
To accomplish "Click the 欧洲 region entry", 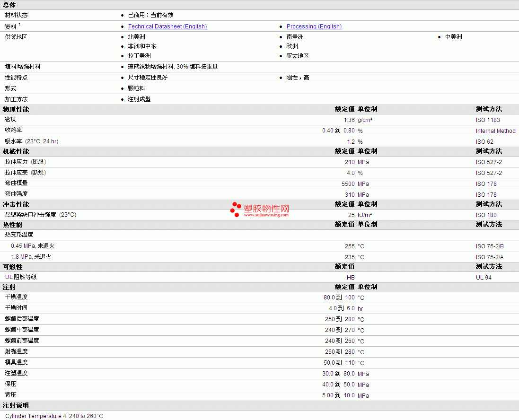I will tap(292, 46).
